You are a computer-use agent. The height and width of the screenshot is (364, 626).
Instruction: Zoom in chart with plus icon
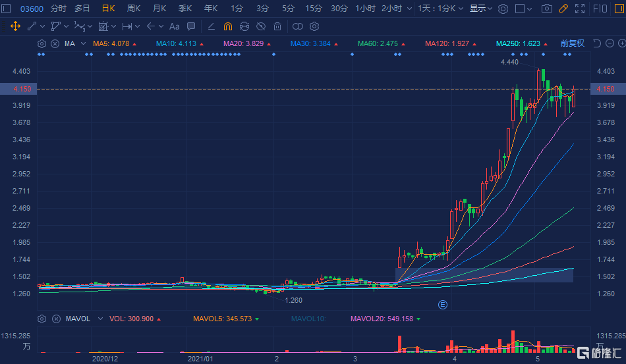pyautogui.click(x=621, y=43)
